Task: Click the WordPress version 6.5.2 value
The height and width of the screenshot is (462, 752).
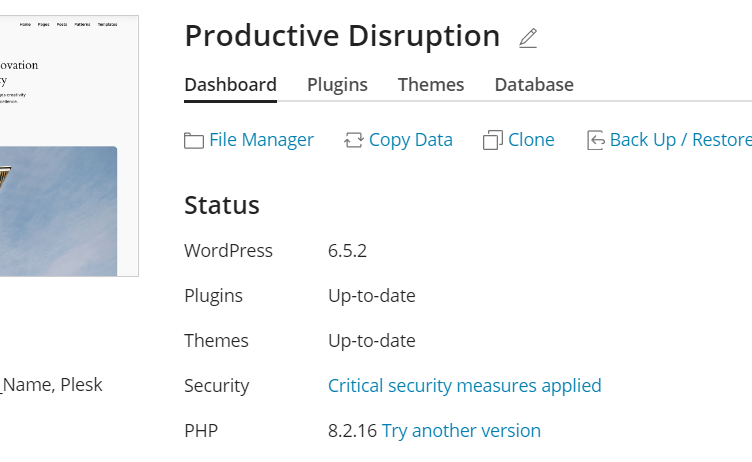Action: 347,251
